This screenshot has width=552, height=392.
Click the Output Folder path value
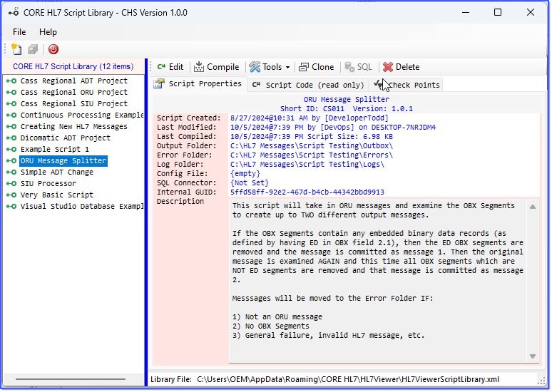[x=311, y=145]
